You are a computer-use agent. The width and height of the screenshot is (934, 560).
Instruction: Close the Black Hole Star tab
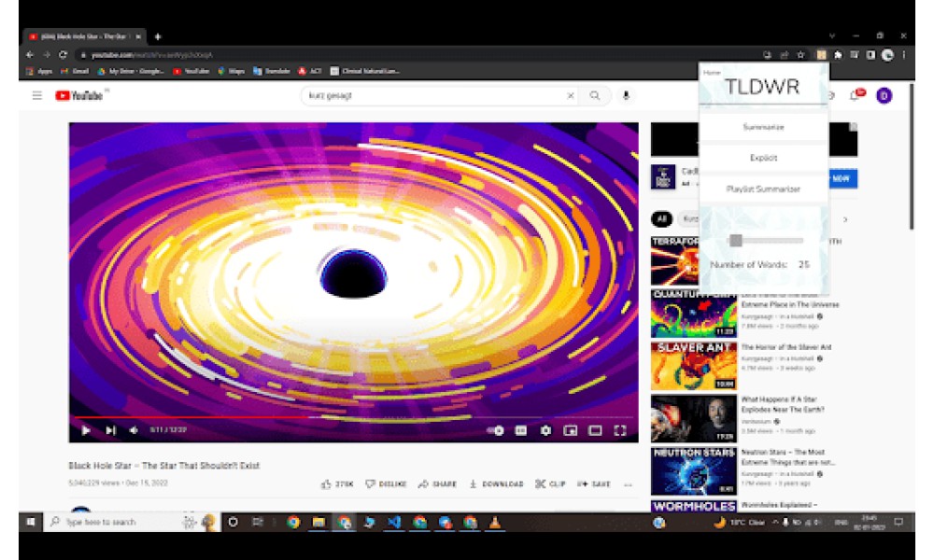pos(138,36)
